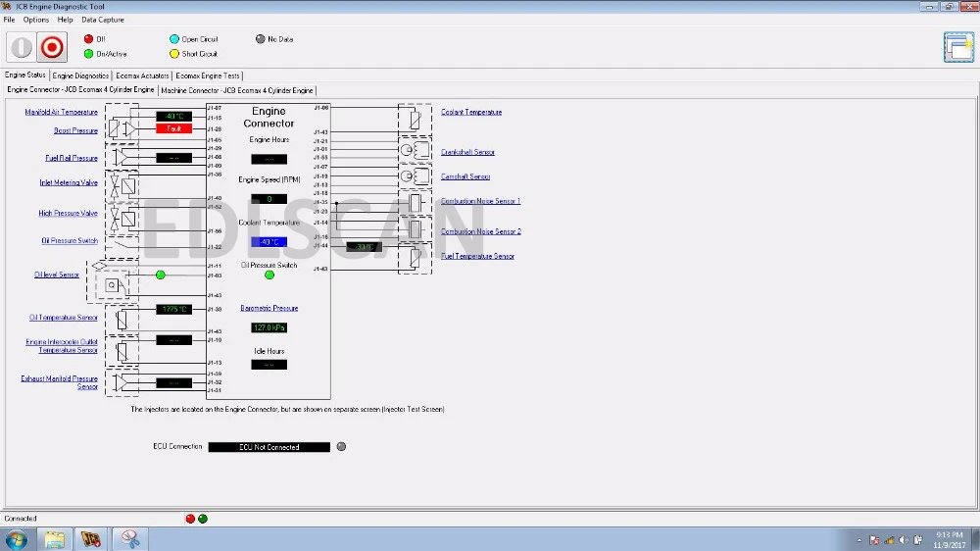Click the Crankshaft Sensor symbol
The height and width of the screenshot is (551, 980).
(x=415, y=150)
